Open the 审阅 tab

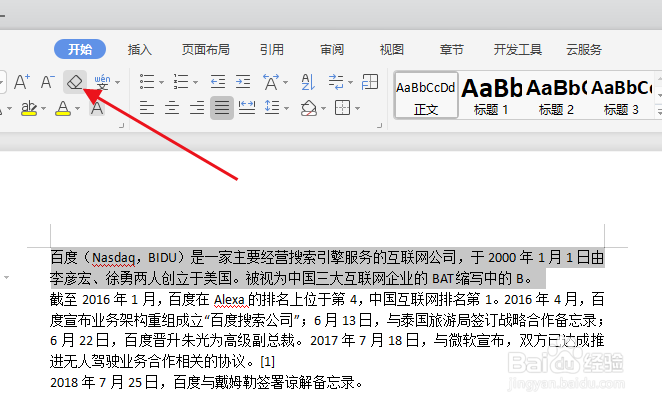coord(332,50)
